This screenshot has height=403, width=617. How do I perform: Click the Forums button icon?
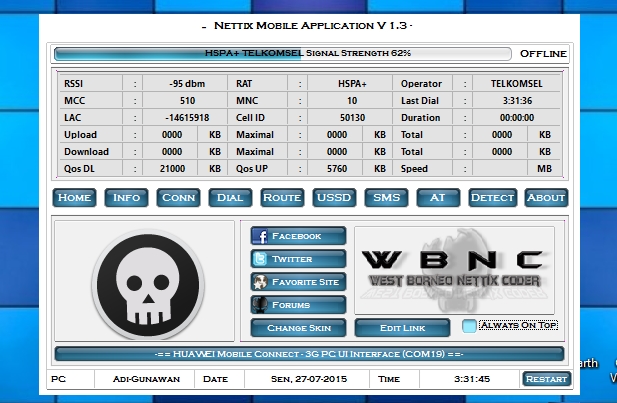pos(260,305)
